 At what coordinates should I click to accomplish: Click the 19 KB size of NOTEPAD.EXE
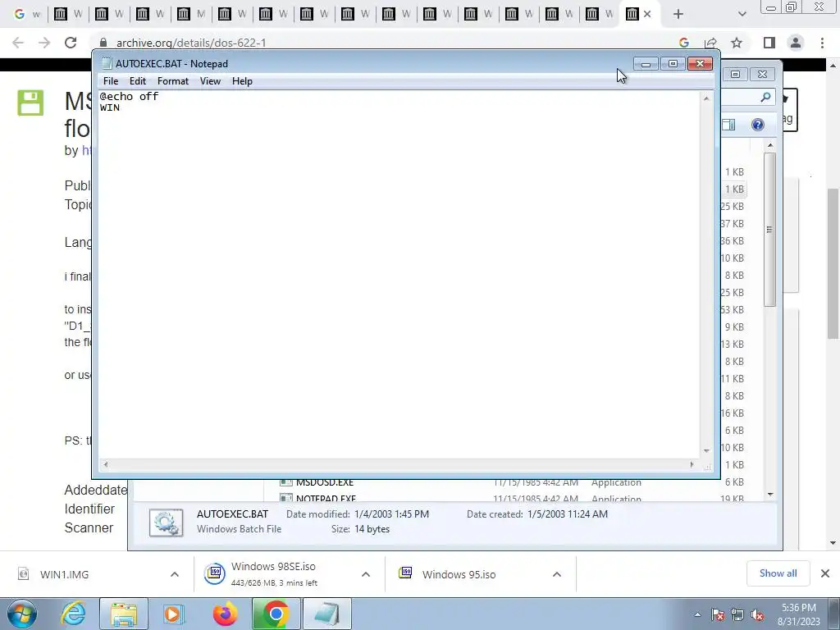[733, 498]
